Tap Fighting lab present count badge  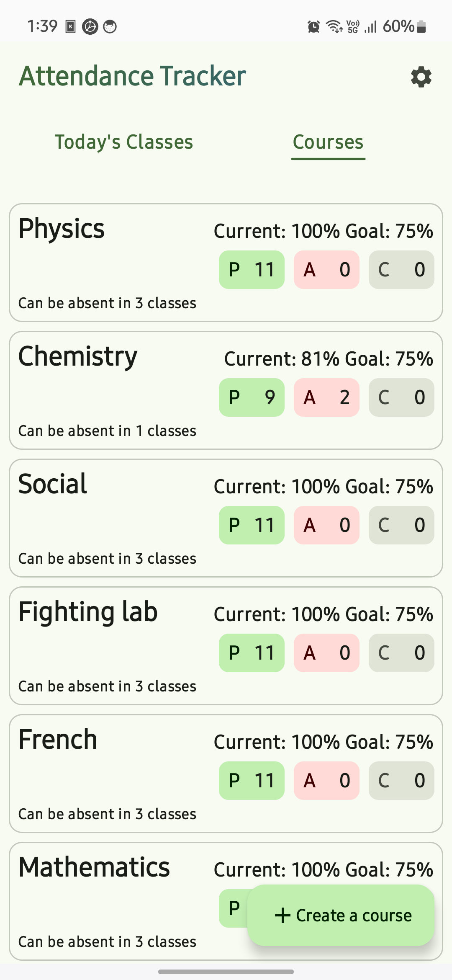click(x=252, y=653)
